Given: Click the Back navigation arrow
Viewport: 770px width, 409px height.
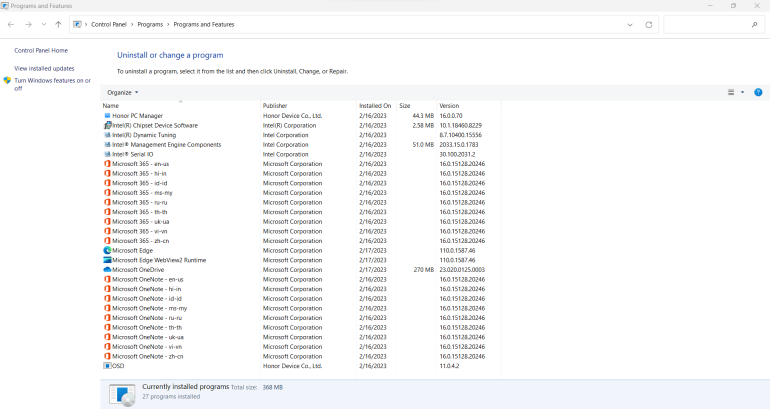Looking at the screenshot, I should pyautogui.click(x=11, y=24).
